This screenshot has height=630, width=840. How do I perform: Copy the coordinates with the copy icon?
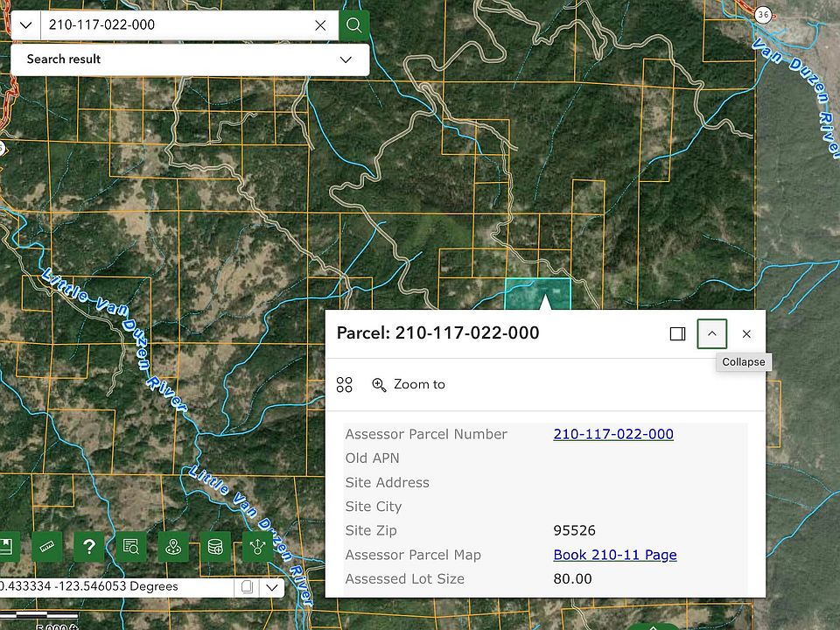point(247,586)
